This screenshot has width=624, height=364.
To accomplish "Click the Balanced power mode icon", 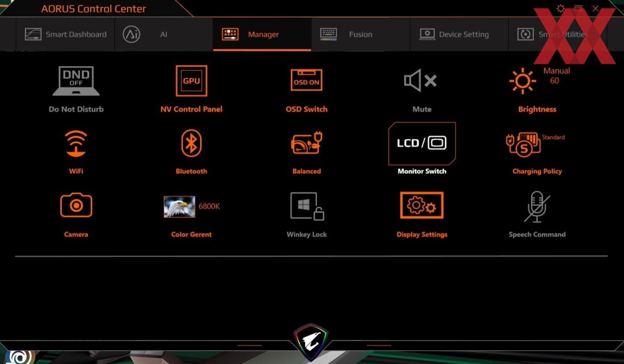I will (307, 143).
